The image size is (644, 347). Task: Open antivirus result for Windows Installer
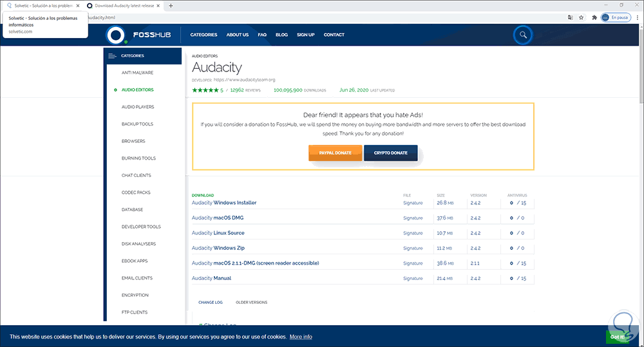(518, 203)
